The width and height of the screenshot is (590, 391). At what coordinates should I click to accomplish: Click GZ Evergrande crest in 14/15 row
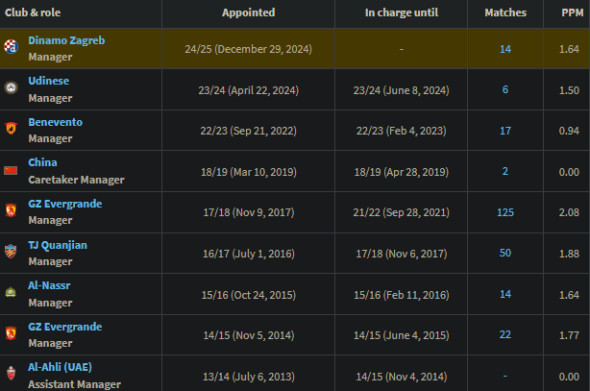(11, 333)
